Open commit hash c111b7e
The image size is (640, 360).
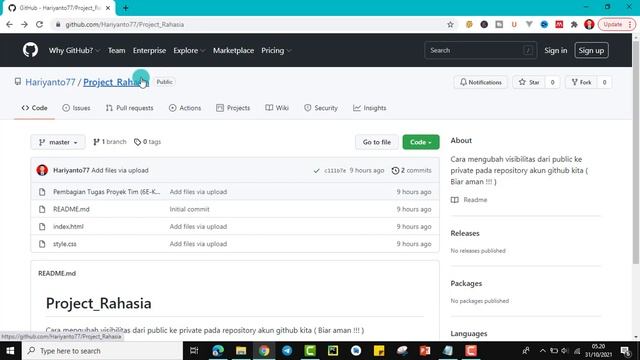pyautogui.click(x=335, y=171)
